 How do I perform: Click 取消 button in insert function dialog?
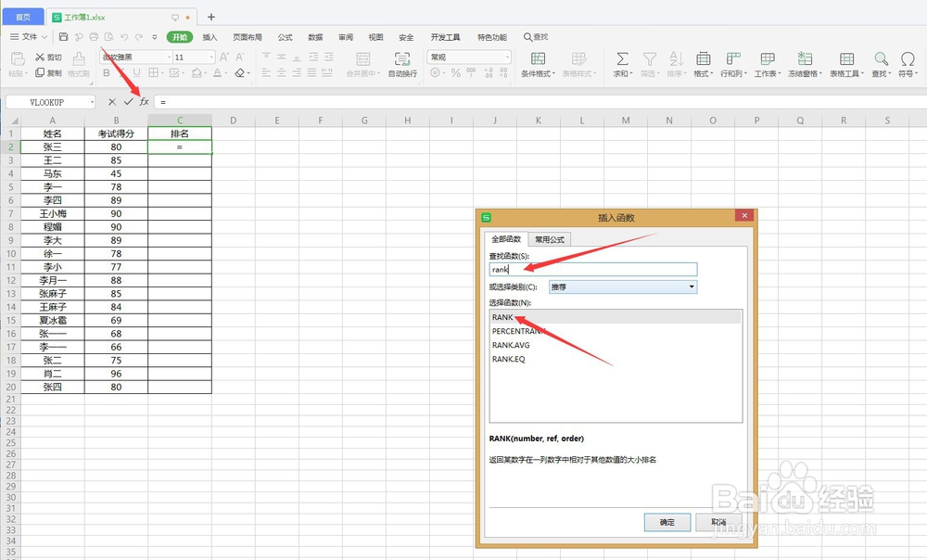[x=718, y=522]
